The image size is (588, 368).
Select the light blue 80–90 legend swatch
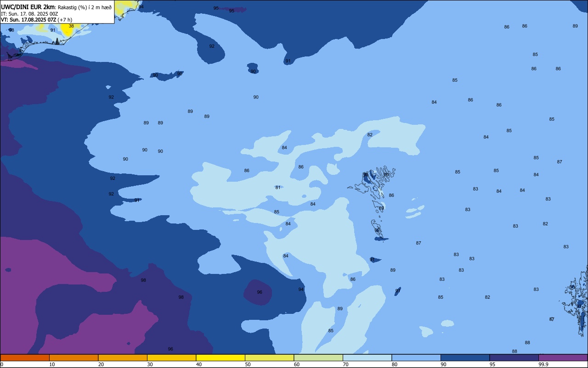tap(416, 357)
